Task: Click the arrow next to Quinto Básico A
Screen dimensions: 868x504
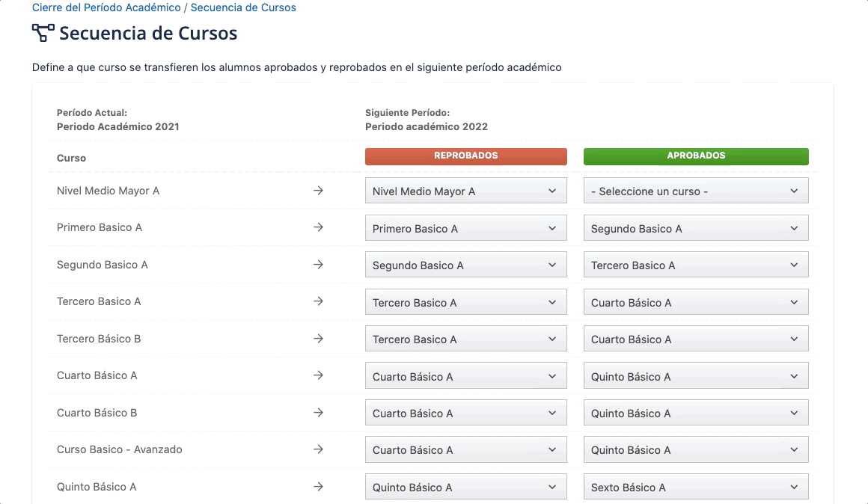Action: pyautogui.click(x=319, y=487)
